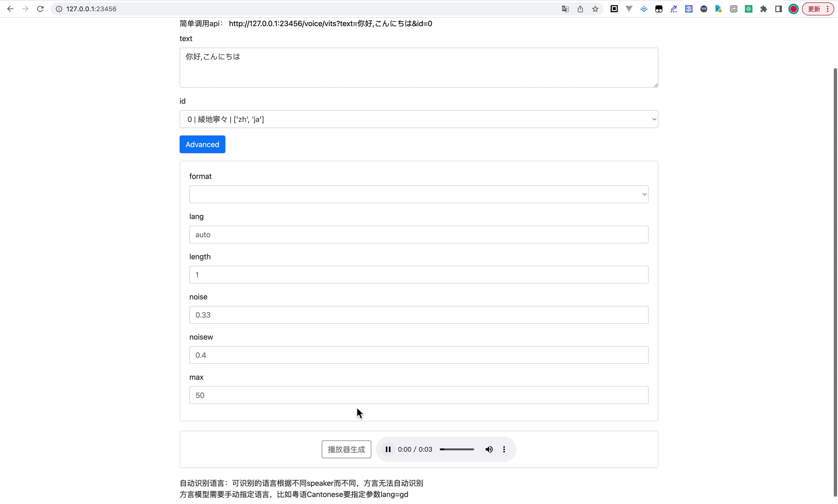Mute the audio player volume
838x504 pixels.
[489, 449]
